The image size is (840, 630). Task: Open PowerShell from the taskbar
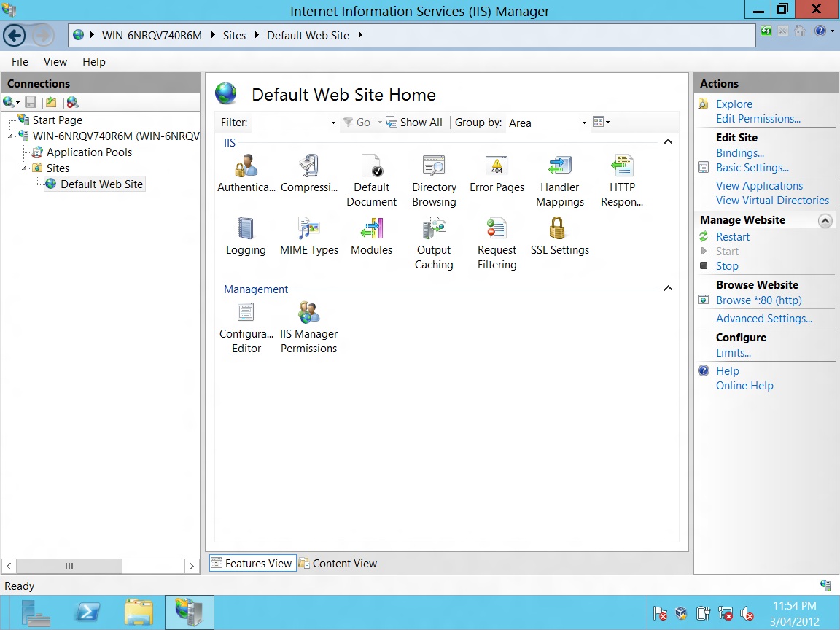tap(87, 612)
